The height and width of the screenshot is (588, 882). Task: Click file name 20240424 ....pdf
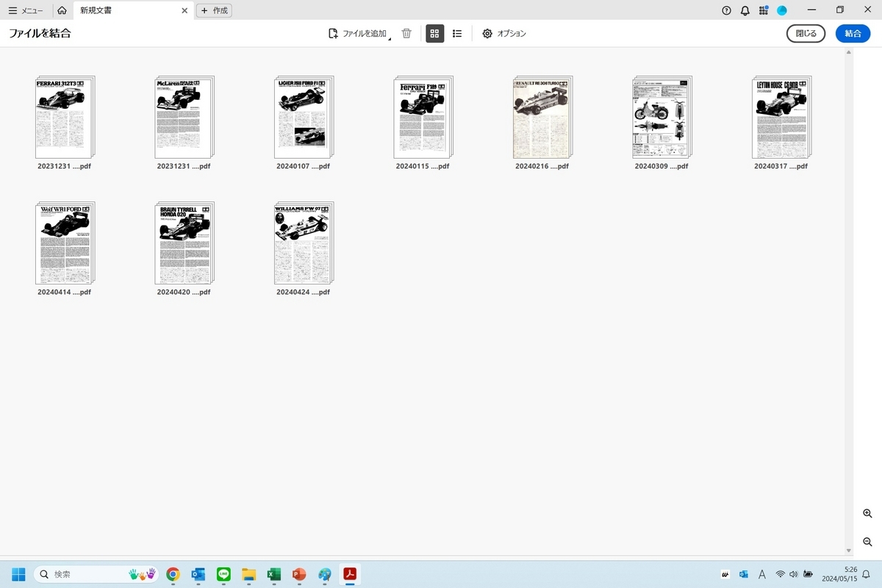(x=304, y=292)
